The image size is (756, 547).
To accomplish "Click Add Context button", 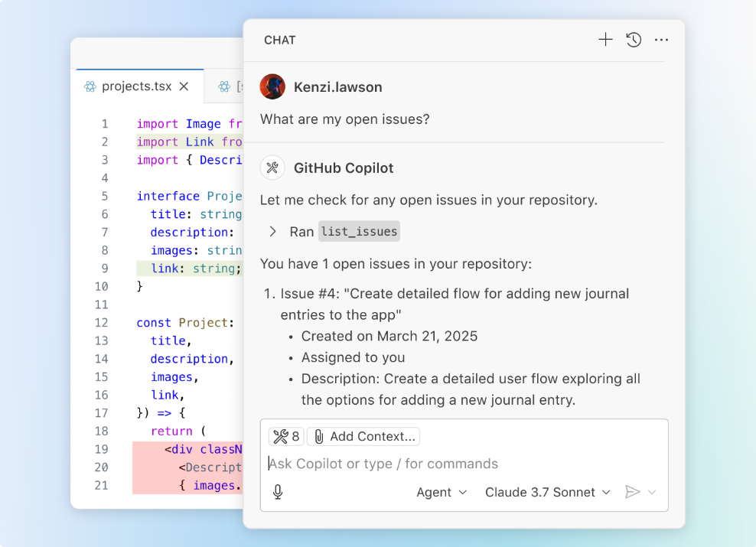I will (x=363, y=437).
